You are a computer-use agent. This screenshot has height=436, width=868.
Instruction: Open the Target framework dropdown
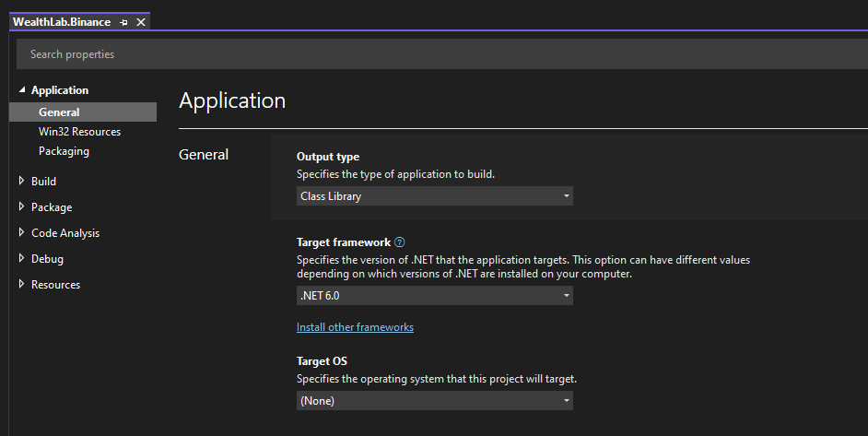435,296
